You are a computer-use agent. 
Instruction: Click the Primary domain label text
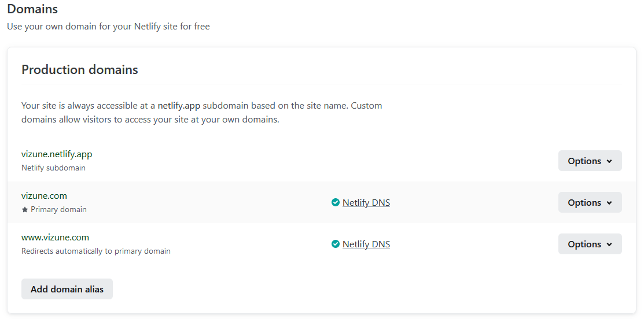58,210
